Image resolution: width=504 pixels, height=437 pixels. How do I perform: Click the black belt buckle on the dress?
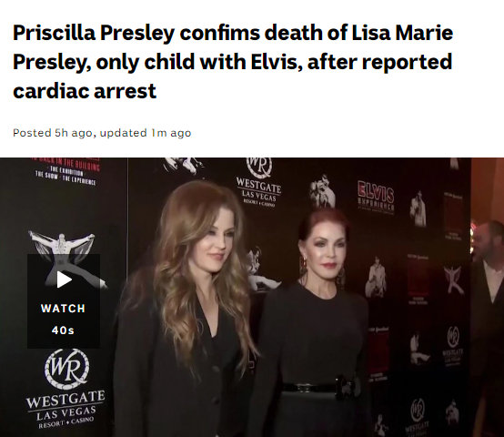coord(346,387)
